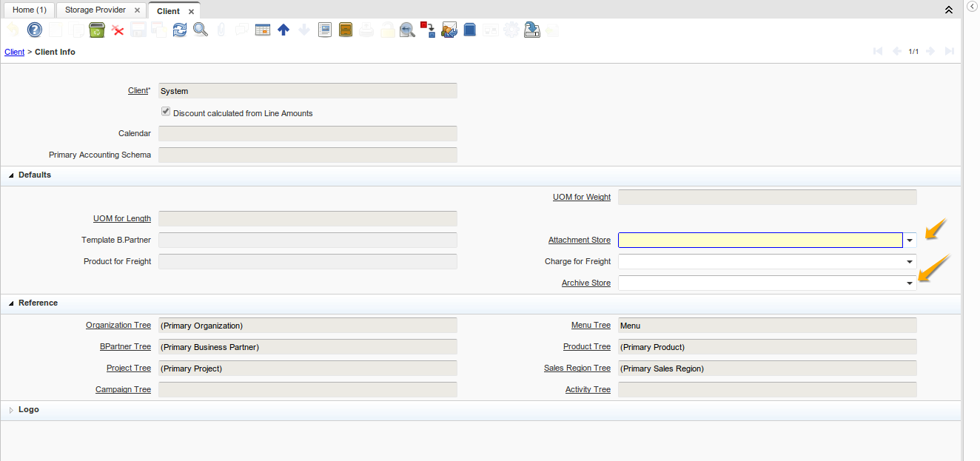Image resolution: width=980 pixels, height=461 pixels.
Task: Click the Client breadcrumb link
Action: click(14, 52)
